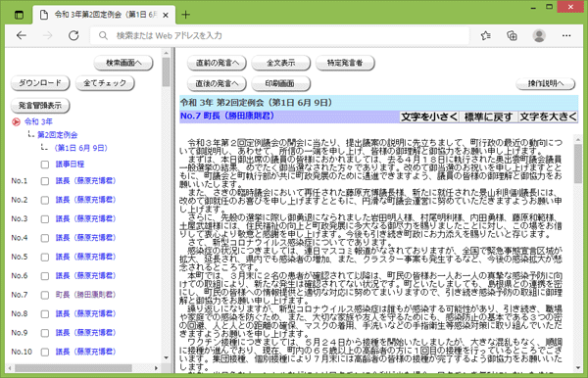Viewport: 588px width, 378px height.
Task: Open No.7 町長(勝田康則君) link
Action: click(x=85, y=295)
